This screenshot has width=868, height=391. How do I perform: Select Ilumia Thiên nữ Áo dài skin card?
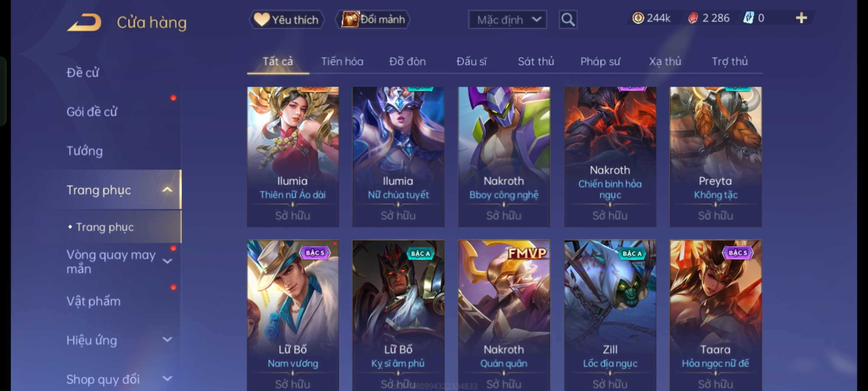tap(293, 157)
